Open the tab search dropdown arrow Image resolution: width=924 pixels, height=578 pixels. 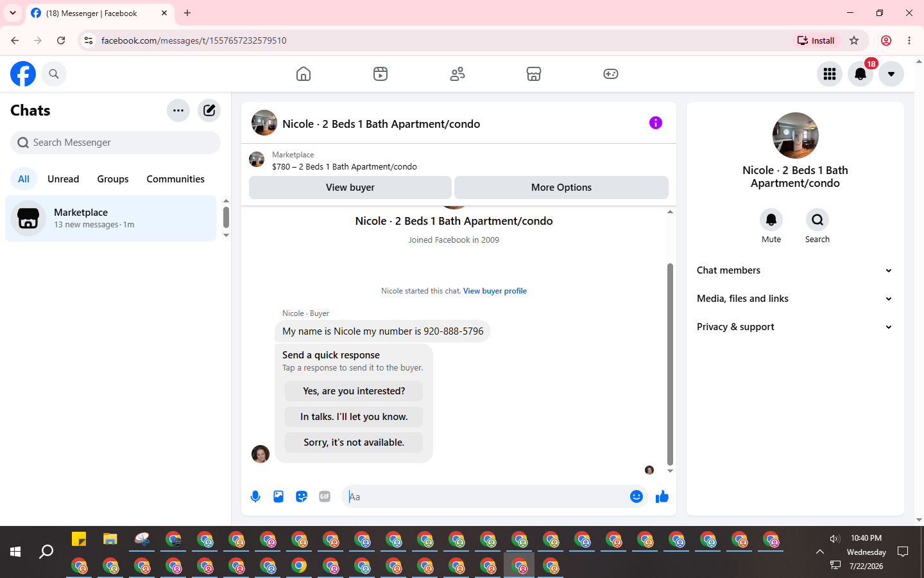point(13,13)
